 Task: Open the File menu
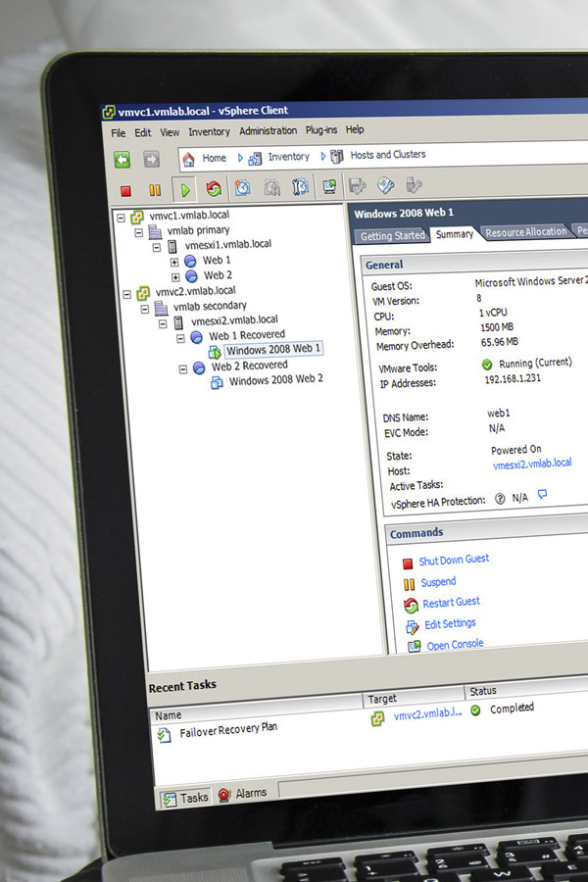click(119, 133)
